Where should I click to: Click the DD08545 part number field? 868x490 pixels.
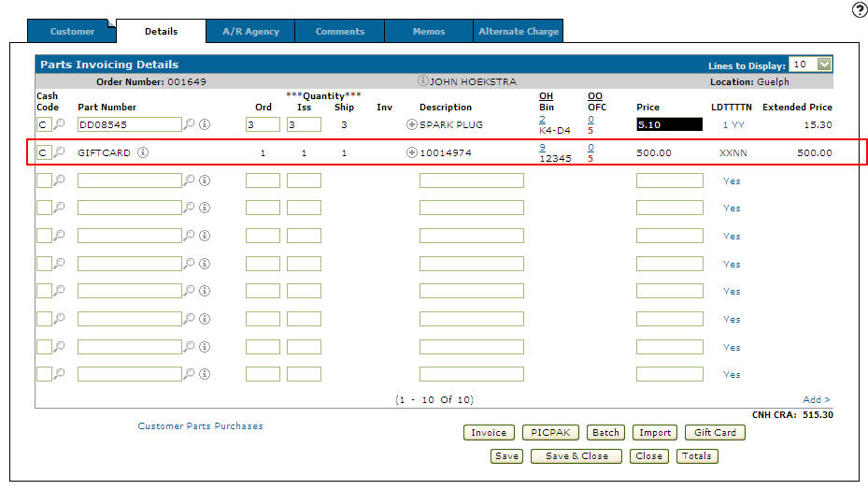click(x=130, y=124)
